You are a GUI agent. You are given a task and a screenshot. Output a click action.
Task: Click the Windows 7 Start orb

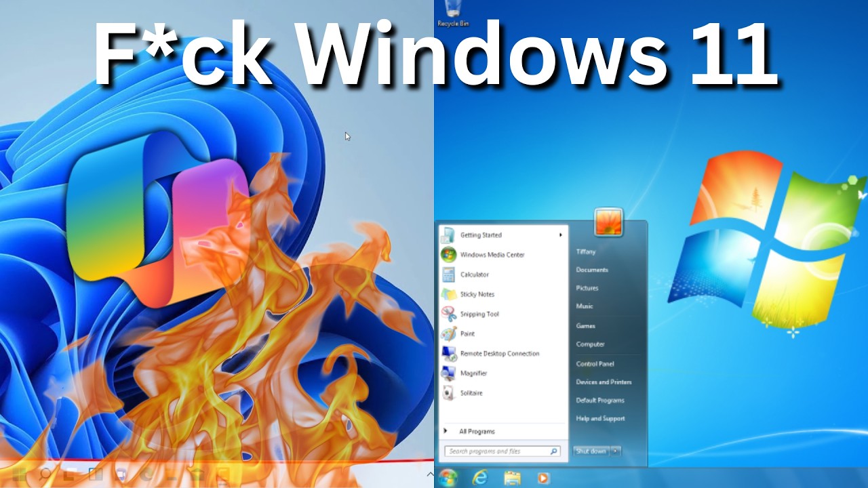pyautogui.click(x=448, y=477)
